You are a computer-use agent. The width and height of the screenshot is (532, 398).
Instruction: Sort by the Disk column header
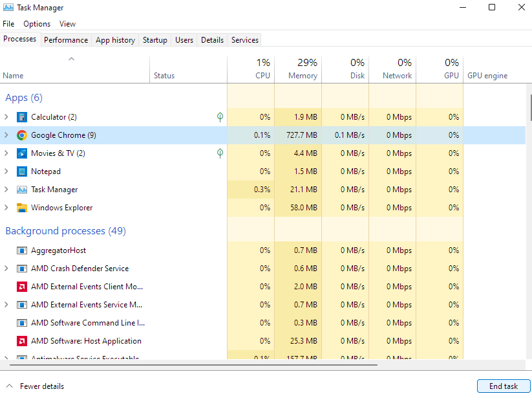tap(345, 70)
